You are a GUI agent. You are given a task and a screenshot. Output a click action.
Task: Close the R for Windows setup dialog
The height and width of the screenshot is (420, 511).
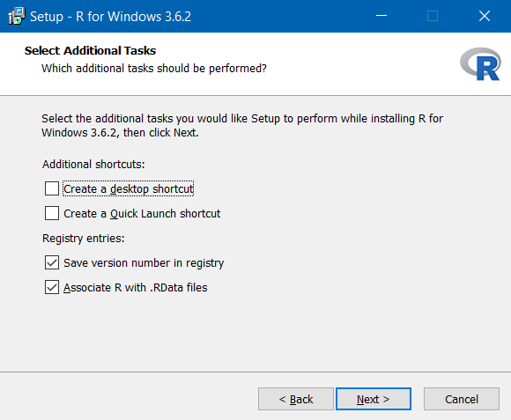[485, 16]
